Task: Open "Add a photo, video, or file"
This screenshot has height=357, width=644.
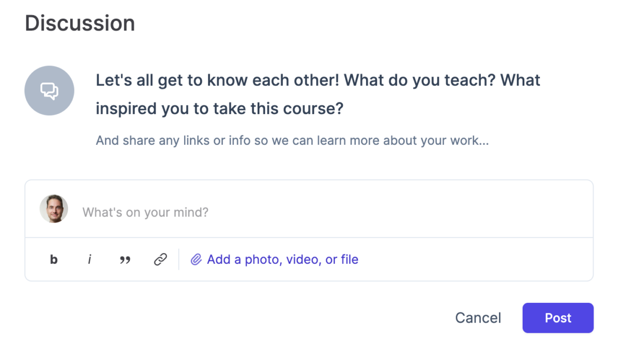Action: [282, 260]
